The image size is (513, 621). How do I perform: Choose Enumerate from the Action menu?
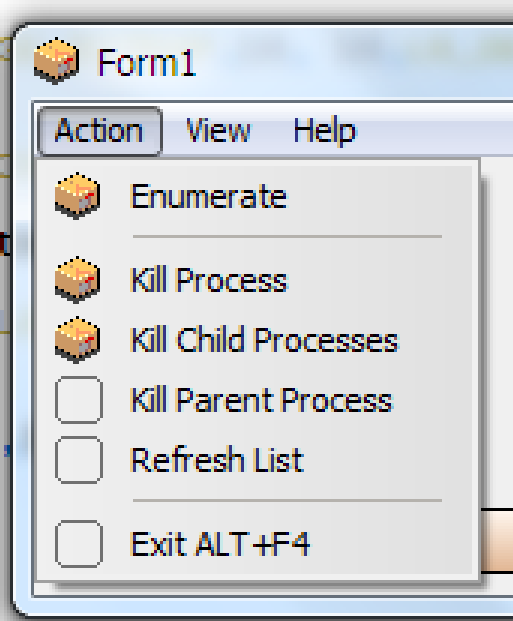(255, 196)
